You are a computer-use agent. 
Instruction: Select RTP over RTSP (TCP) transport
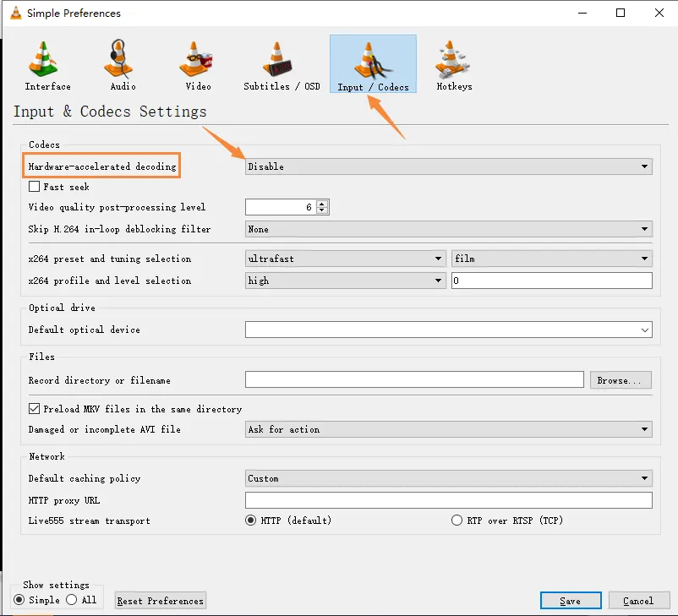coord(457,521)
